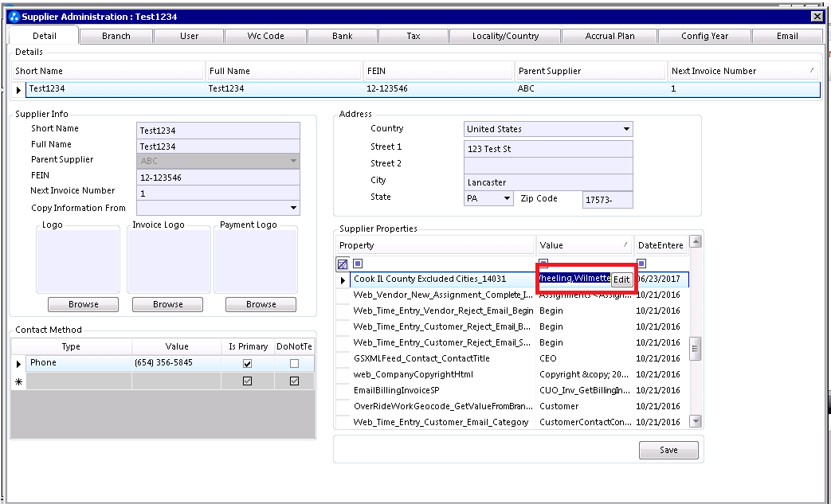Click the app icon in the title bar
The width and height of the screenshot is (831, 504).
tap(14, 17)
